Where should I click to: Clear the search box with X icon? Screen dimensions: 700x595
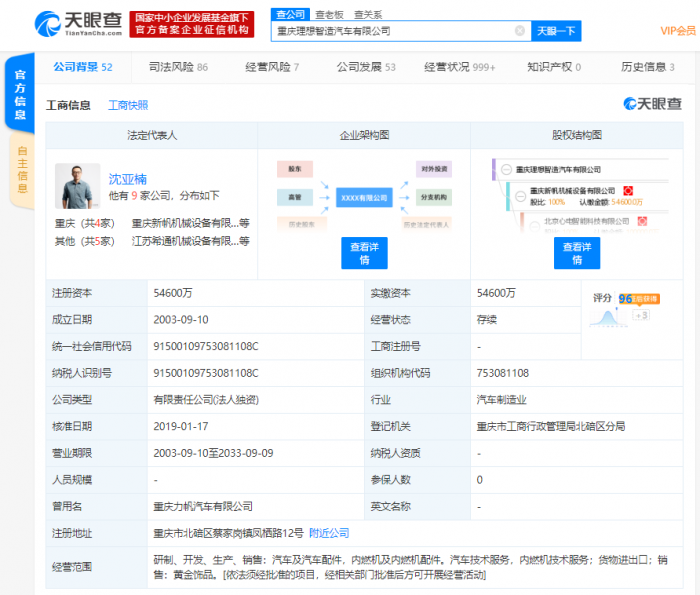(x=520, y=31)
